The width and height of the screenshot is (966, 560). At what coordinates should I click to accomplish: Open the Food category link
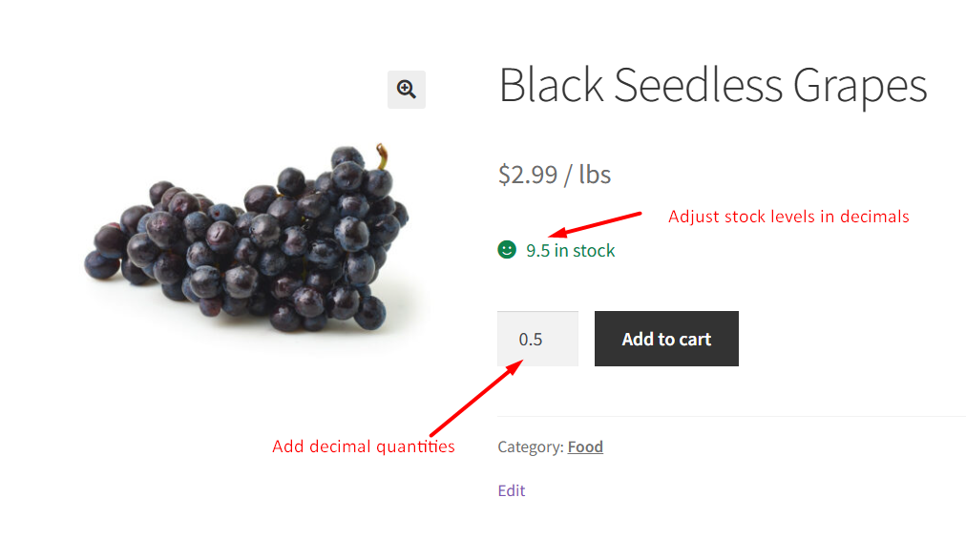pyautogui.click(x=585, y=446)
